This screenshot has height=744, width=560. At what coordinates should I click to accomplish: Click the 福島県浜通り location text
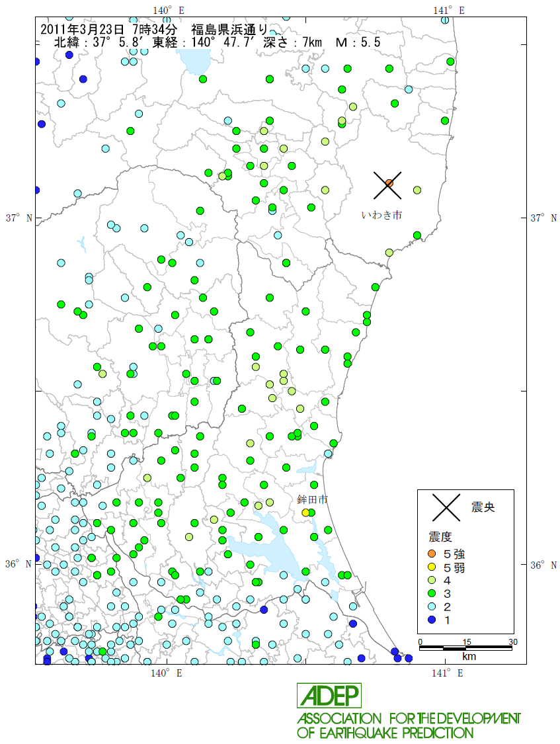(x=229, y=29)
